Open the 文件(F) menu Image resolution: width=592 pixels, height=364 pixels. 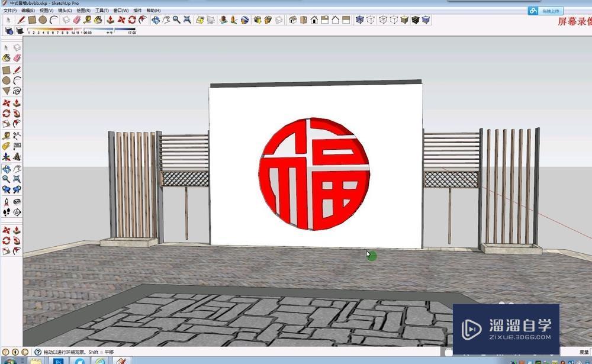click(10, 11)
